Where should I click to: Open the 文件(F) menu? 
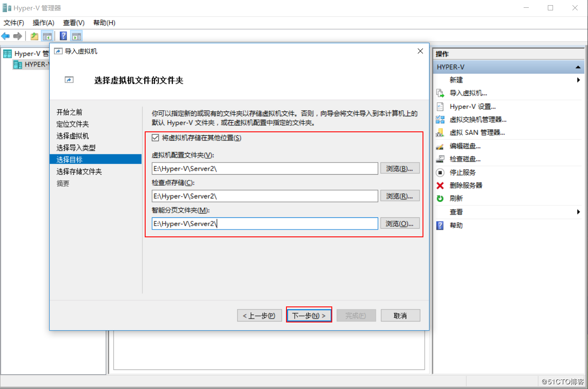(13, 22)
